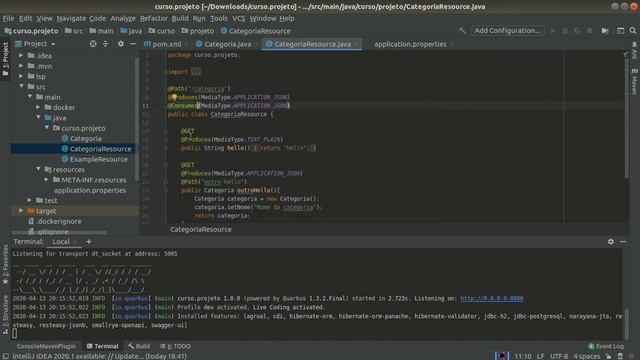Hide the Terminal panel minus icon

click(623, 242)
